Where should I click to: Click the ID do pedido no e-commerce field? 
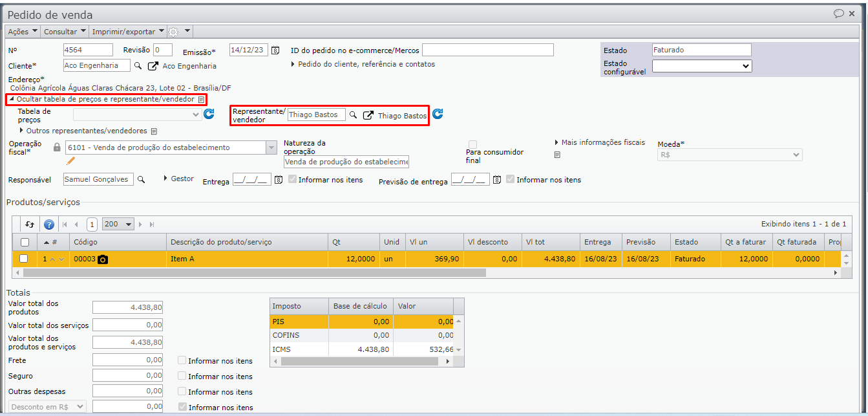tap(488, 50)
